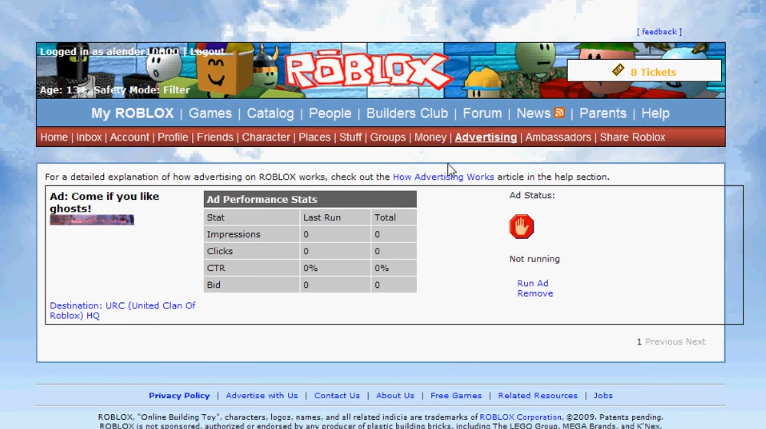Image resolution: width=766 pixels, height=429 pixels.
Task: Open the Inbox sub-tab
Action: click(x=89, y=137)
